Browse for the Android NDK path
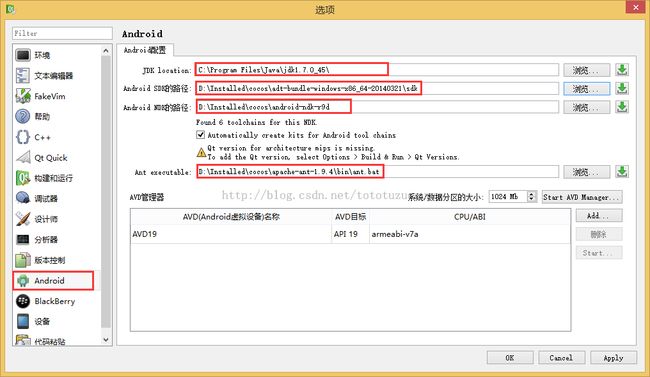Viewport: 650px width, 377px height. pyautogui.click(x=586, y=107)
